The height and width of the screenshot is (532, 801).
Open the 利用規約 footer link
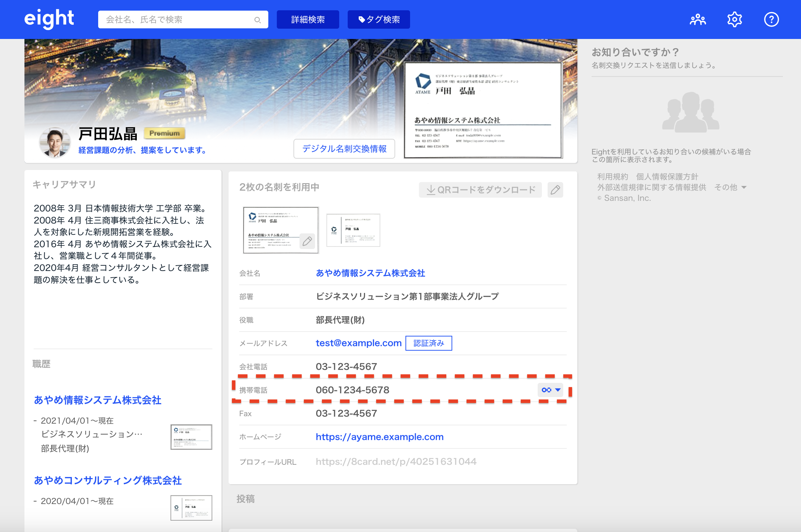click(612, 177)
